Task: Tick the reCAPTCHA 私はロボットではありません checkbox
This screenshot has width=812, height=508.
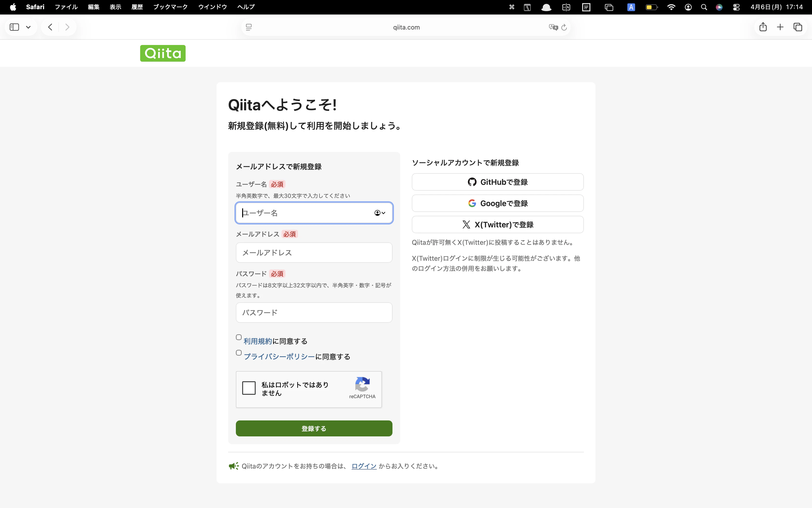Action: tap(249, 388)
